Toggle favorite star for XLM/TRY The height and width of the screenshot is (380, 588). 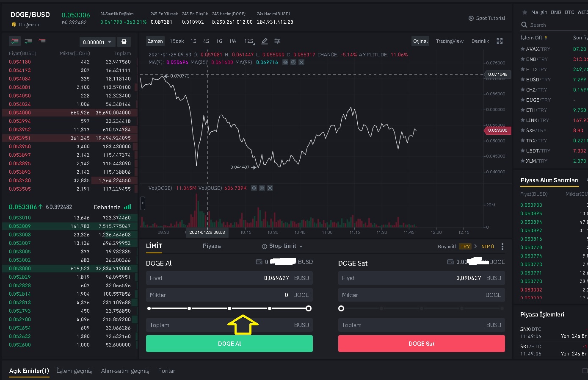(x=523, y=161)
